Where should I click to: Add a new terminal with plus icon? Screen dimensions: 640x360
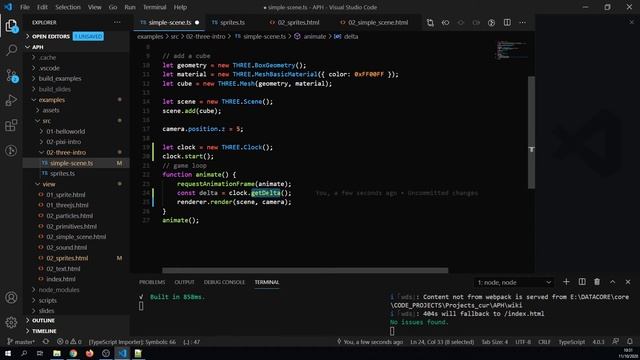tap(566, 282)
